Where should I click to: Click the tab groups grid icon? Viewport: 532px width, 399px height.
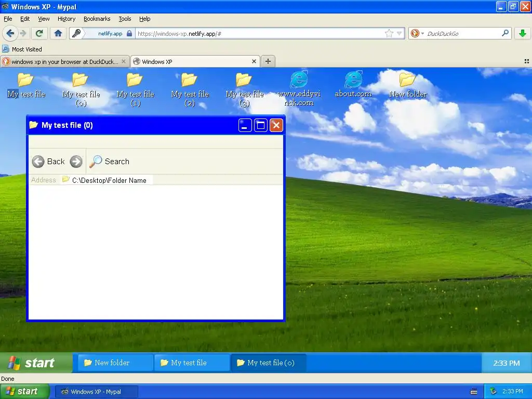coord(527,61)
